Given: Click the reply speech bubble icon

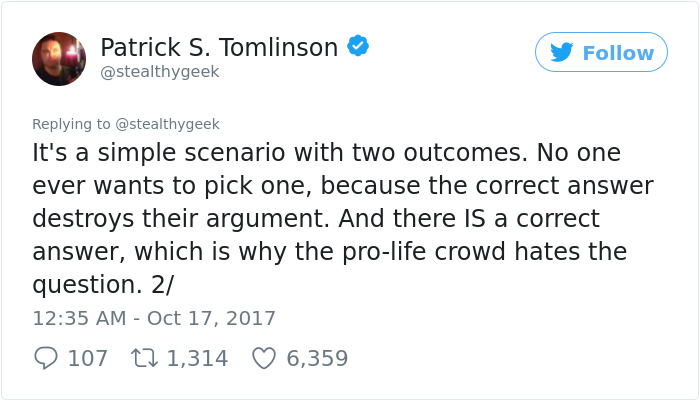Looking at the screenshot, I should [x=46, y=358].
